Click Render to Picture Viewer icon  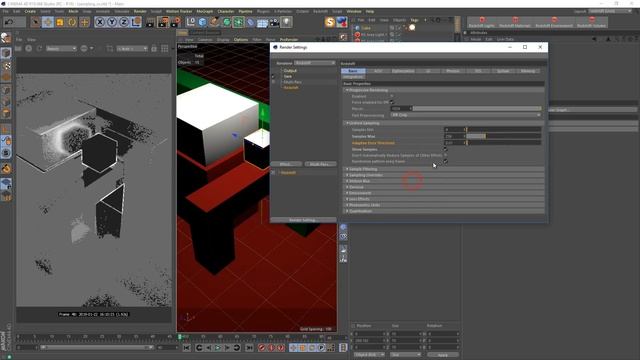tap(163, 22)
